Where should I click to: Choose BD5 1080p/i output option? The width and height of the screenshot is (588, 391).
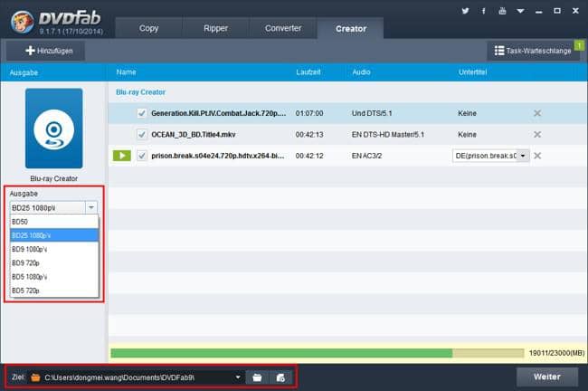[x=54, y=277]
